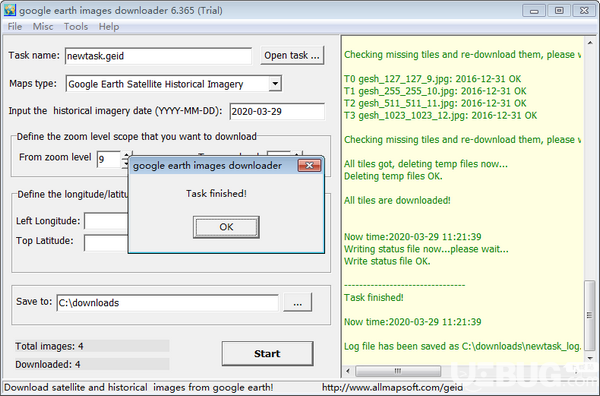Click the Start button
Image resolution: width=600 pixels, height=396 pixels.
pos(267,354)
